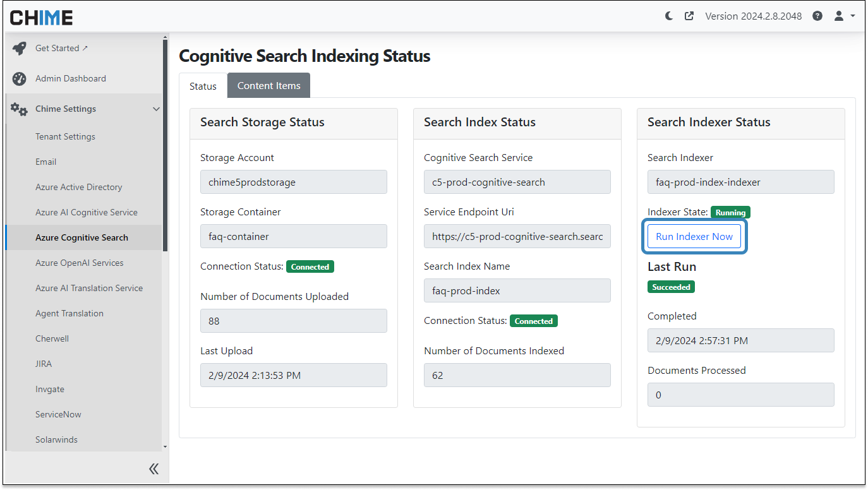Select the Status tab
The height and width of the screenshot is (490, 868).
click(203, 87)
